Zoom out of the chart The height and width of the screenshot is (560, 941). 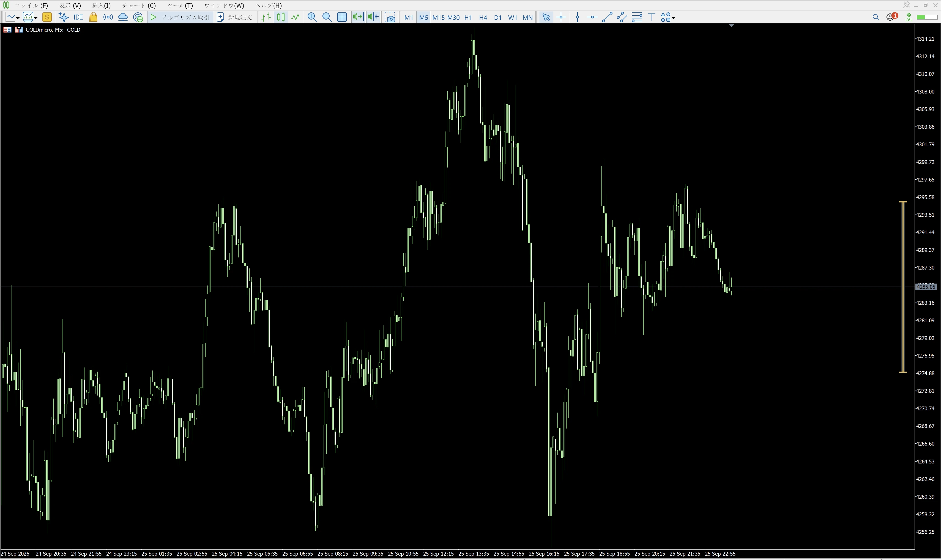[x=327, y=17]
